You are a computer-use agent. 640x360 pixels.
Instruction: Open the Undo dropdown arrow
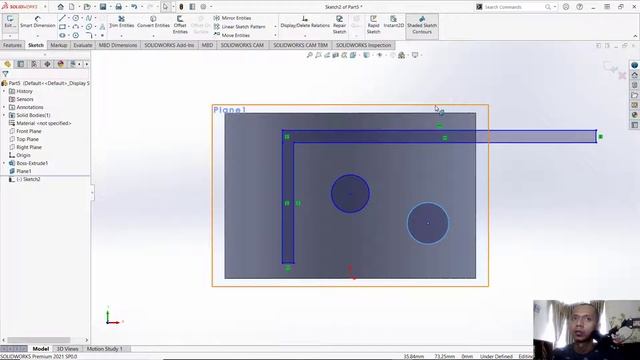tap(141, 7)
